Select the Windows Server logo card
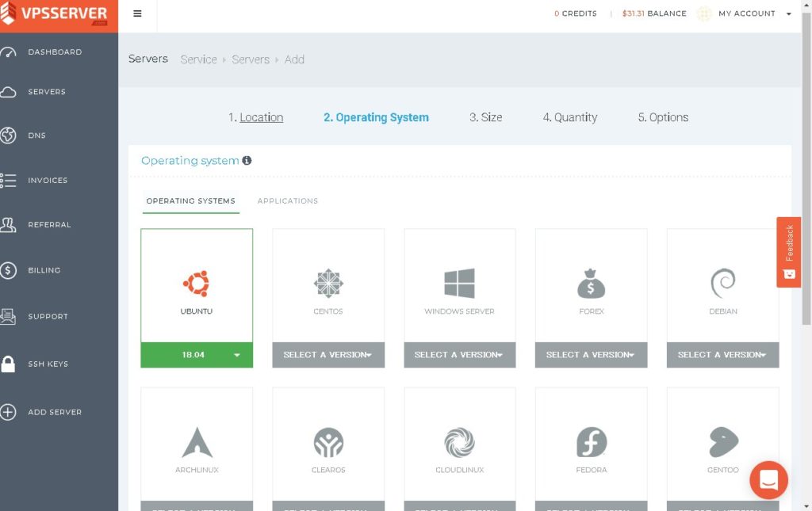The image size is (812, 511). [x=459, y=284]
